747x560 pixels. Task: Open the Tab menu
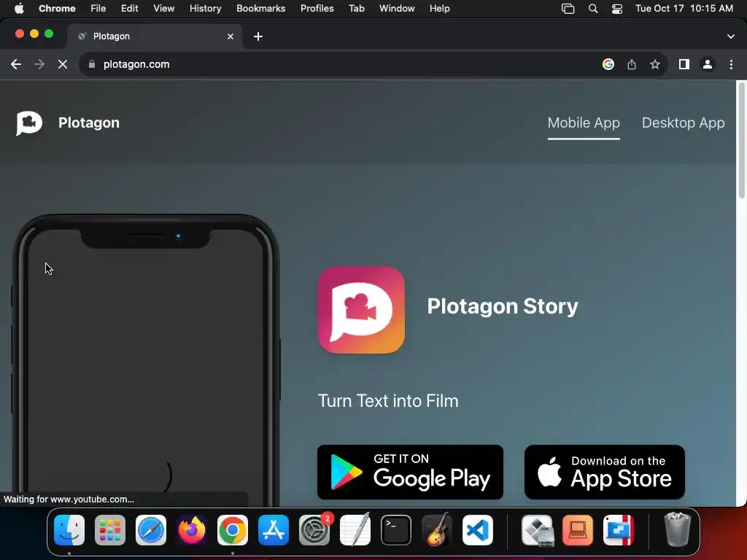tap(356, 9)
